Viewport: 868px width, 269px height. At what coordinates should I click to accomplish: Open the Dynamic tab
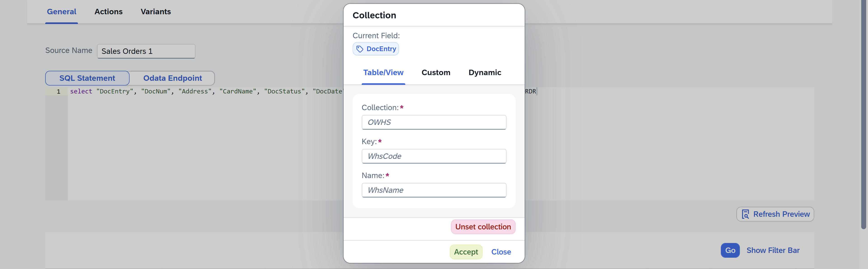point(485,72)
